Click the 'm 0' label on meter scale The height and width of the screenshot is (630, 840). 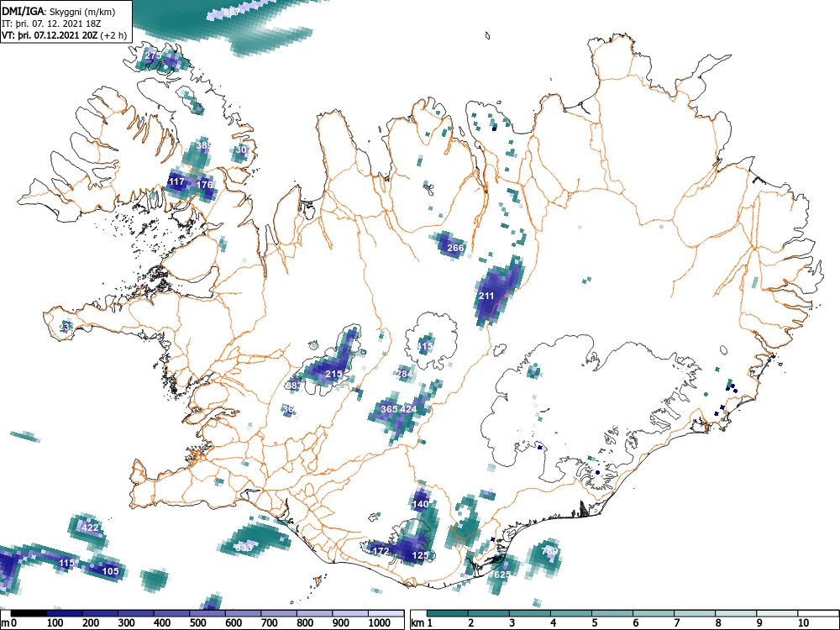(x=9, y=623)
